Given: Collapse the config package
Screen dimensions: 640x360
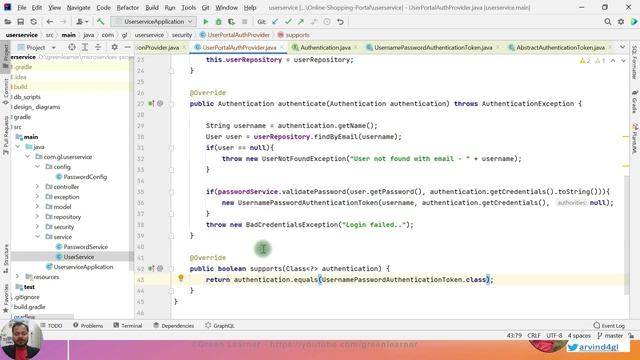Looking at the screenshot, I should point(38,167).
